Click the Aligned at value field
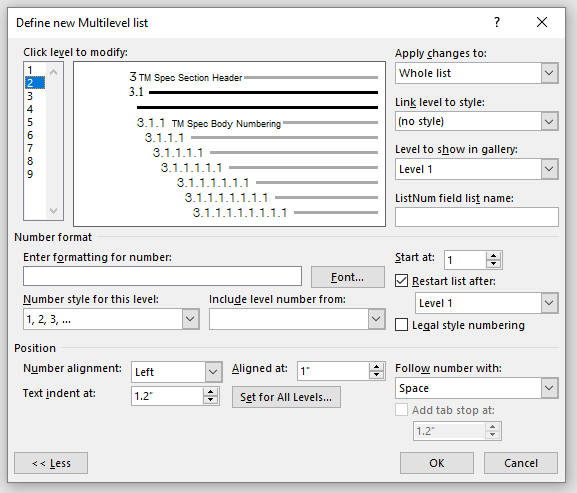Image resolution: width=577 pixels, height=493 pixels. pos(333,371)
